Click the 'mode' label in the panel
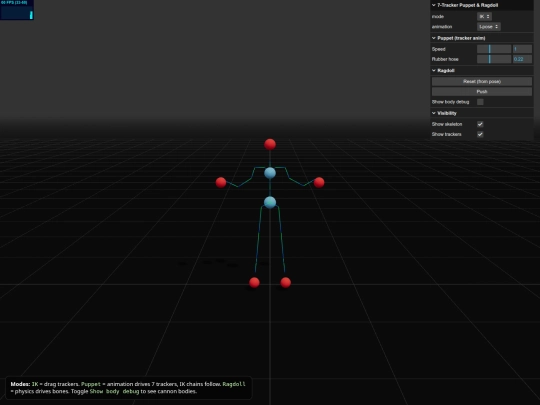540x405 pixels. 438,17
